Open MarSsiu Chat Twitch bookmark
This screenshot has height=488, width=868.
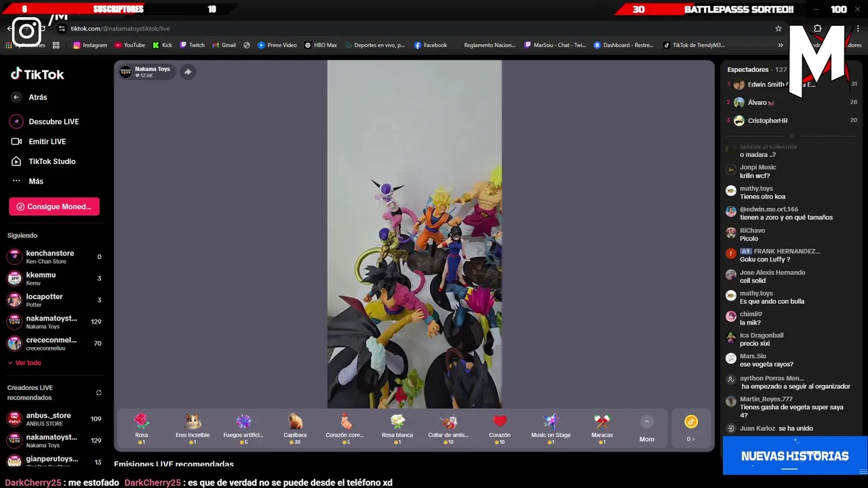(555, 45)
